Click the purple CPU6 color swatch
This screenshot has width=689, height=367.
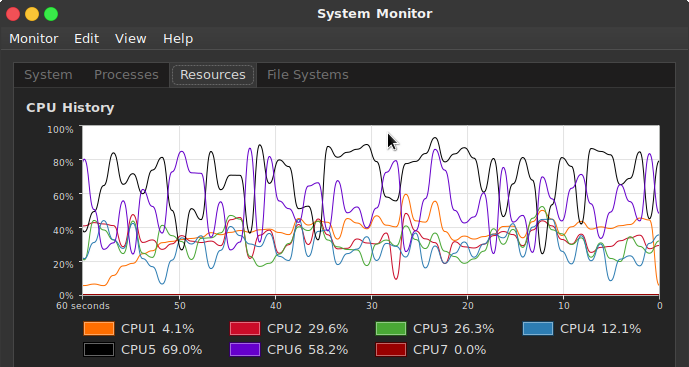pyautogui.click(x=245, y=349)
